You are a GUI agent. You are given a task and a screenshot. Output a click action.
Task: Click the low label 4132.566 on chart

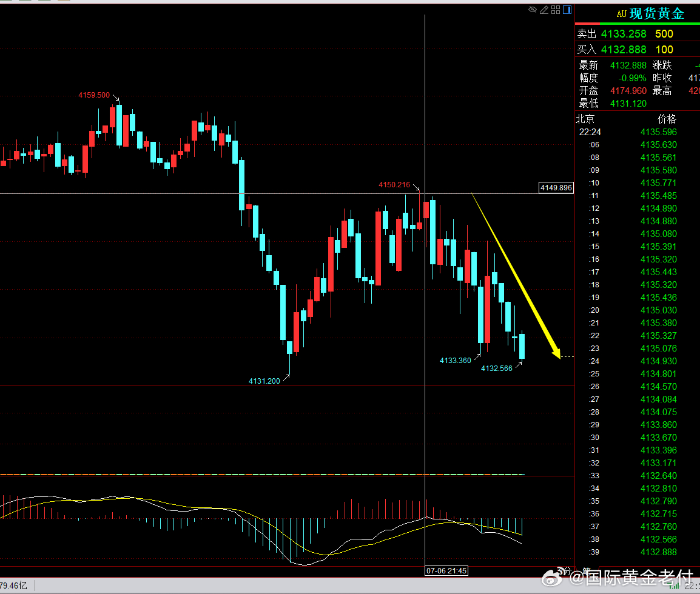496,369
